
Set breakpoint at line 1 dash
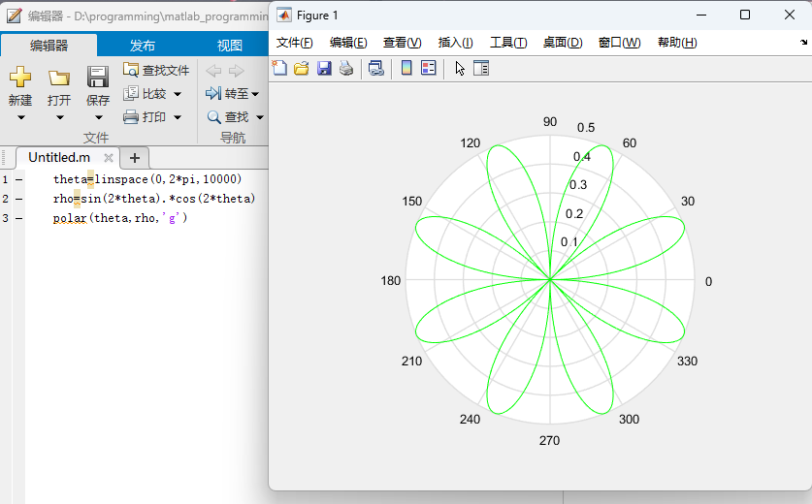[19, 179]
